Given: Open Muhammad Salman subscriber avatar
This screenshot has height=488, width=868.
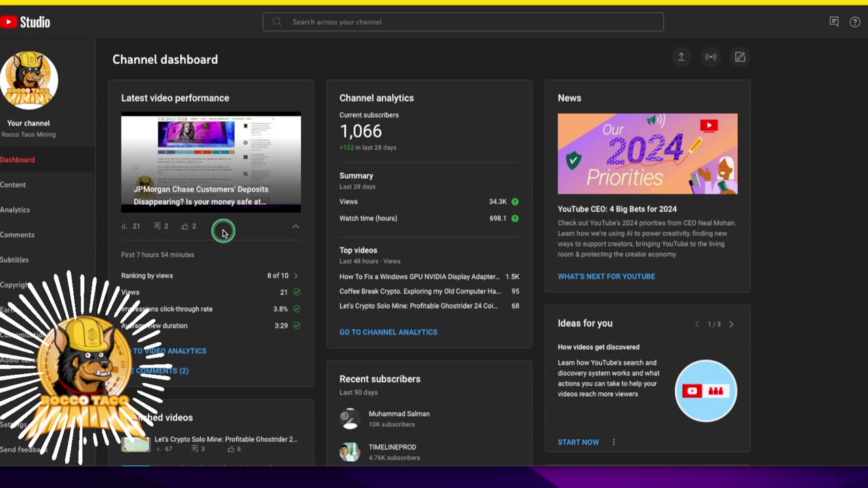Looking at the screenshot, I should pyautogui.click(x=350, y=419).
